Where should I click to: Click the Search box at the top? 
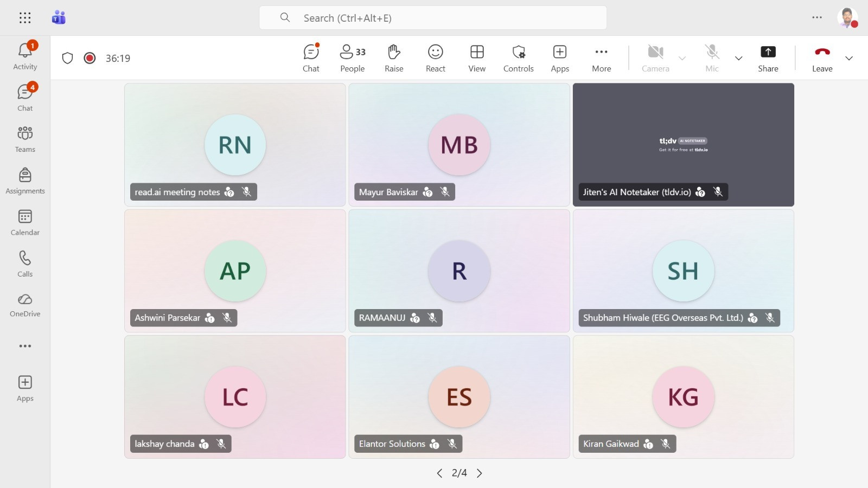433,18
